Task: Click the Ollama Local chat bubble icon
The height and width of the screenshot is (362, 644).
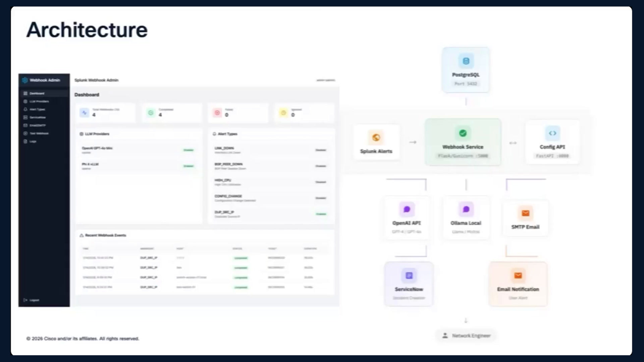Action: (466, 209)
